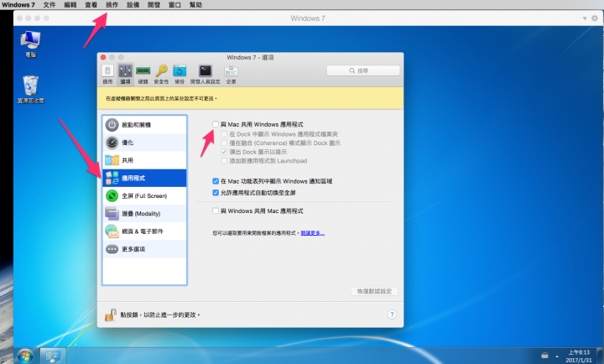Screen dimensions: 604x364
Task: Select 更多選項 in the sidebar
Action: [144, 249]
